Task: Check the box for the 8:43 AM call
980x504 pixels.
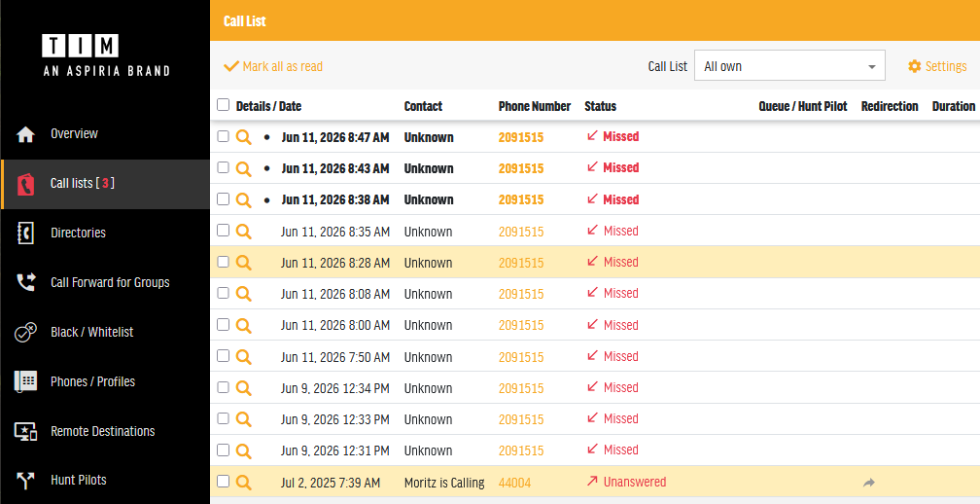Action: click(x=224, y=167)
